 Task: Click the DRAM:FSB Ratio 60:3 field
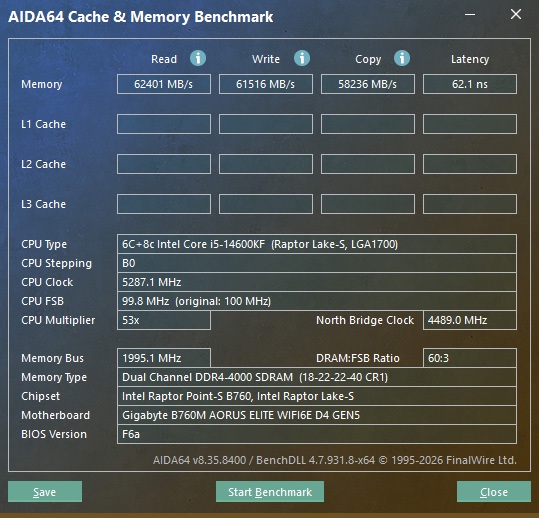point(470,358)
